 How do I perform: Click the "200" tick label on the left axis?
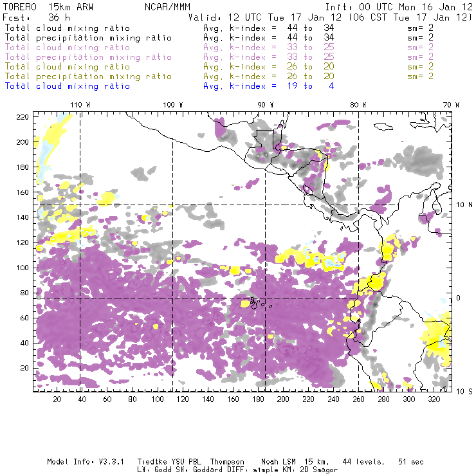pyautogui.click(x=23, y=142)
